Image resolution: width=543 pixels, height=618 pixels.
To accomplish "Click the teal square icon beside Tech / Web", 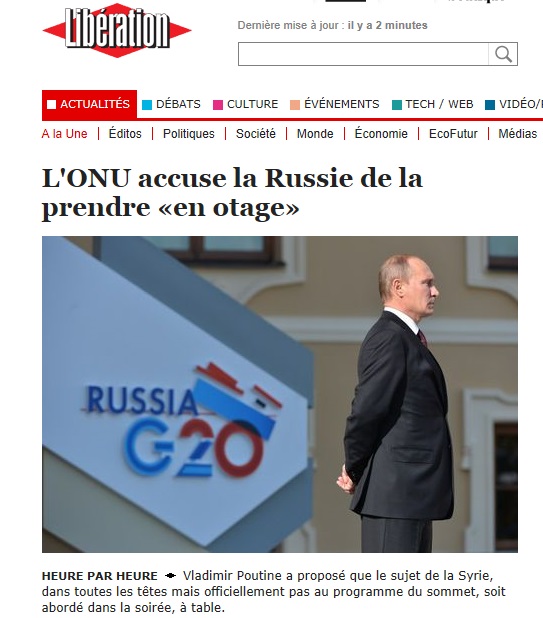I will coord(397,105).
